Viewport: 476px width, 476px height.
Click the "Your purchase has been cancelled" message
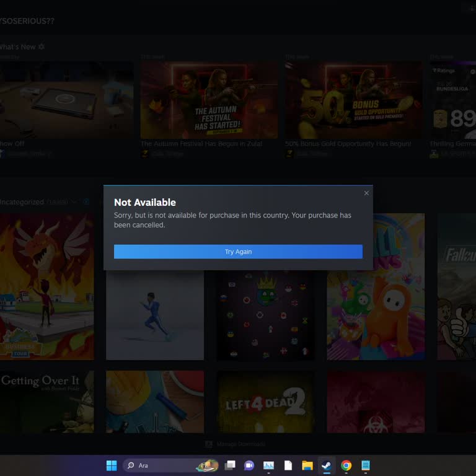(x=232, y=220)
